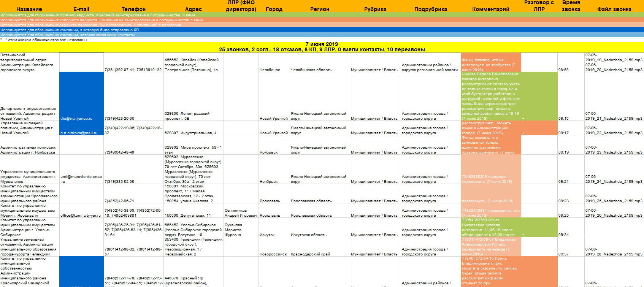Select the 'Подрубрика' column header
Viewport: 644px width, 287px height.
(430, 9)
